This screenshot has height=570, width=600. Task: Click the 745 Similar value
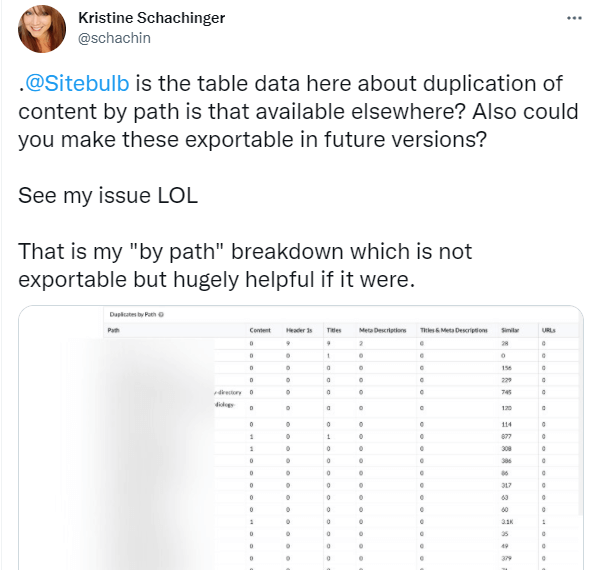[506, 392]
